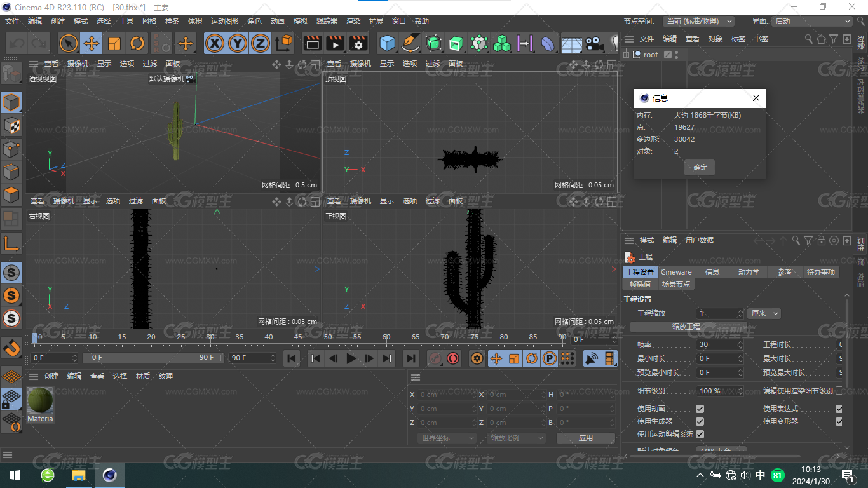Uncheck the 使用运动剪辑系统 checkbox

(x=700, y=434)
